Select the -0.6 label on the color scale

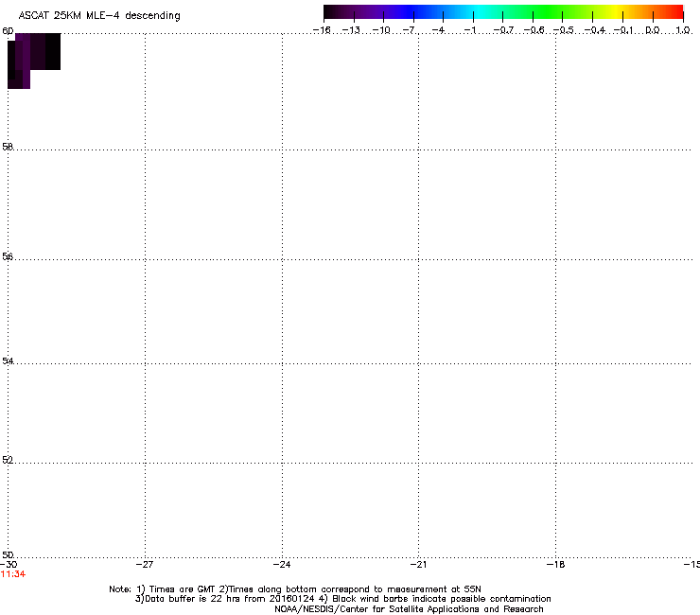[534, 30]
